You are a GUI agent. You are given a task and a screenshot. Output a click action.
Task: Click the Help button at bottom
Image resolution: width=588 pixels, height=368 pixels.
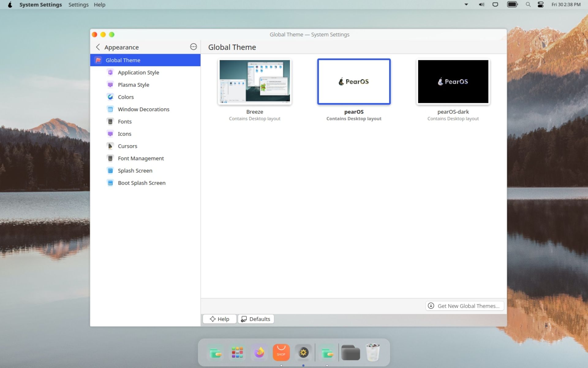pyautogui.click(x=220, y=319)
